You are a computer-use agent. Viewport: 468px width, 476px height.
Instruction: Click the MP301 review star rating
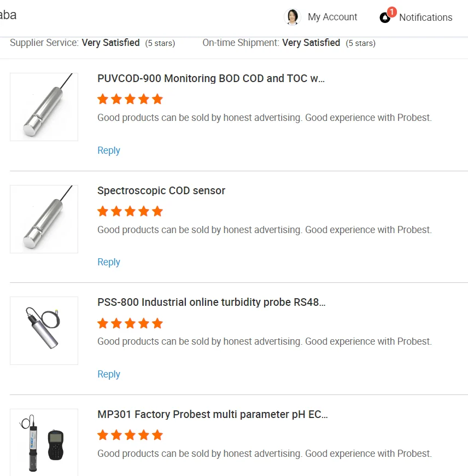(x=130, y=435)
